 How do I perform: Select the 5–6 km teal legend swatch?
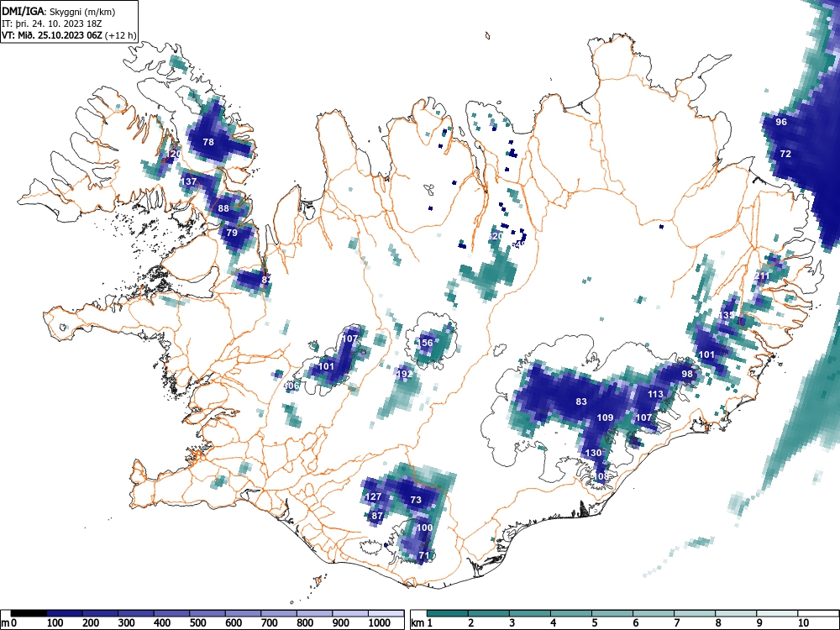tap(612, 613)
